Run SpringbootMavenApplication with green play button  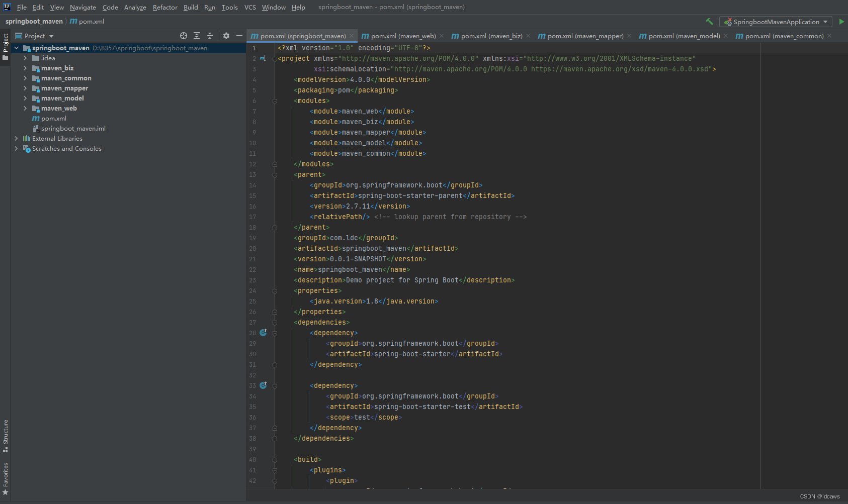click(x=841, y=22)
